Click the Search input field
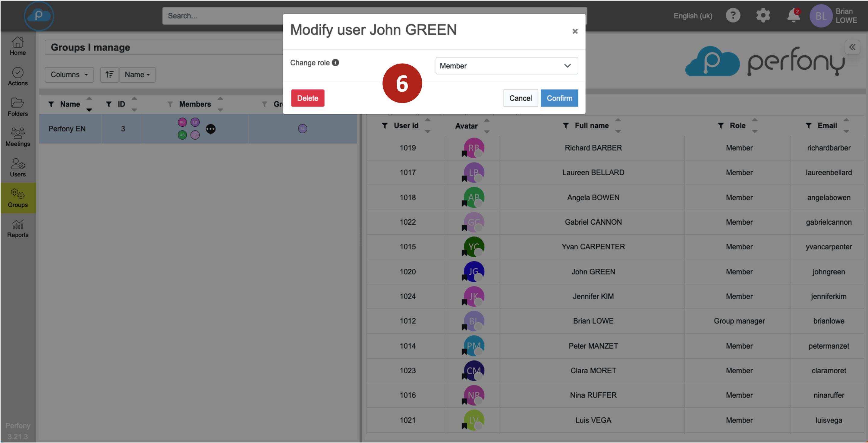The image size is (868, 443). point(222,16)
